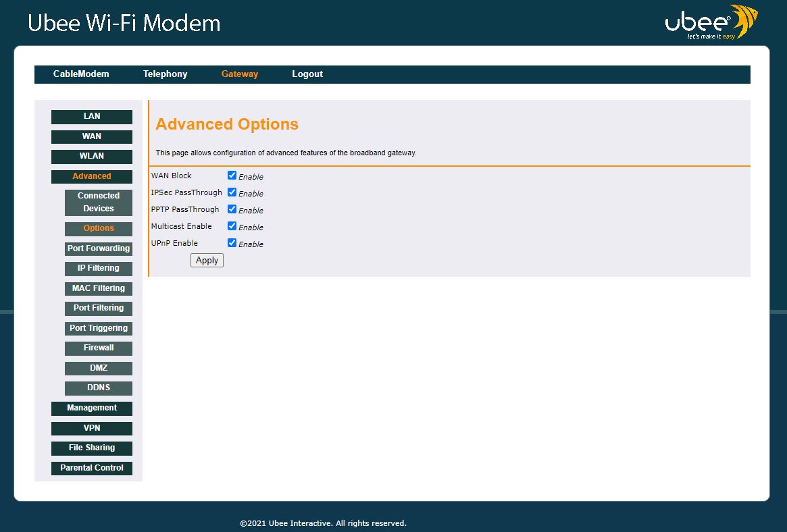Screen dimensions: 787x532
Task: Toggle the IPSec PassThrough checkbox
Action: click(x=232, y=192)
